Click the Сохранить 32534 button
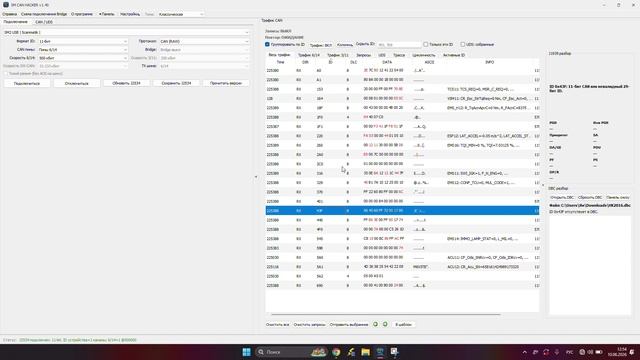The height and width of the screenshot is (360, 640). [176, 83]
